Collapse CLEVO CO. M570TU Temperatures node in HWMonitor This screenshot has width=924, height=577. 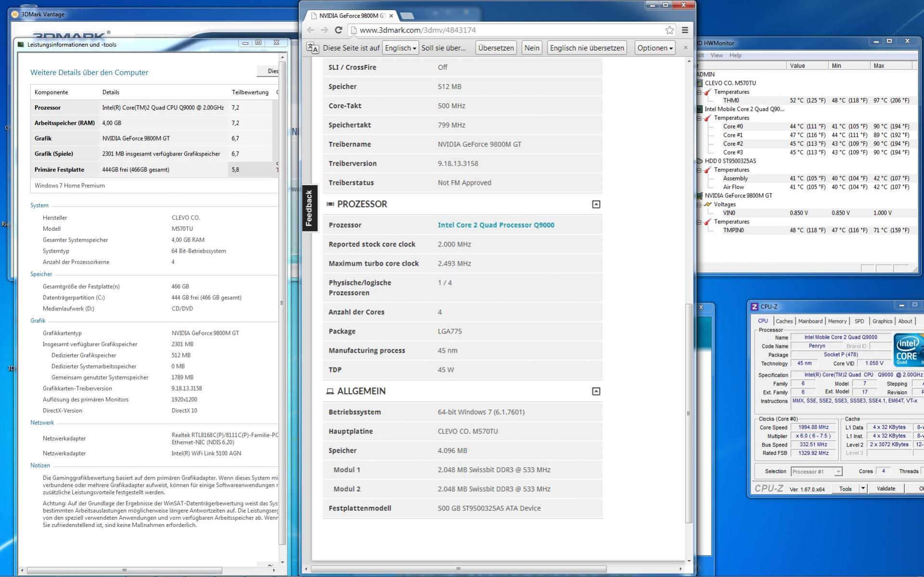[x=700, y=92]
